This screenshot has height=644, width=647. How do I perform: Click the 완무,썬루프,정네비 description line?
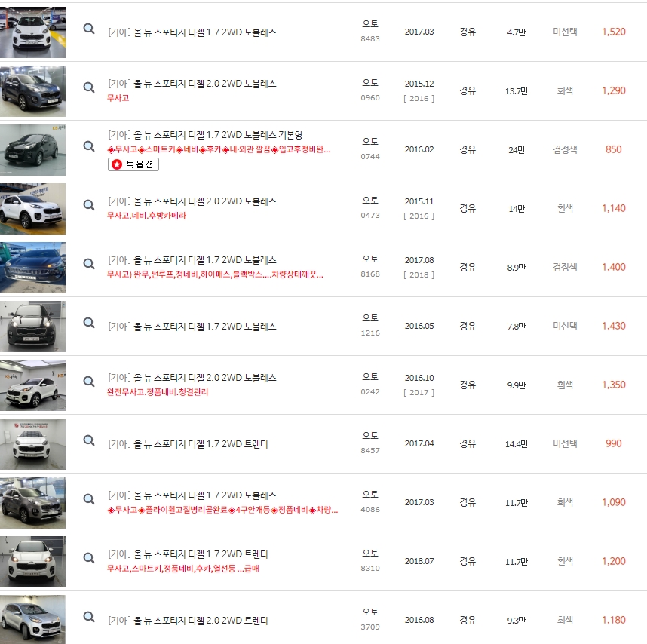click(215, 274)
